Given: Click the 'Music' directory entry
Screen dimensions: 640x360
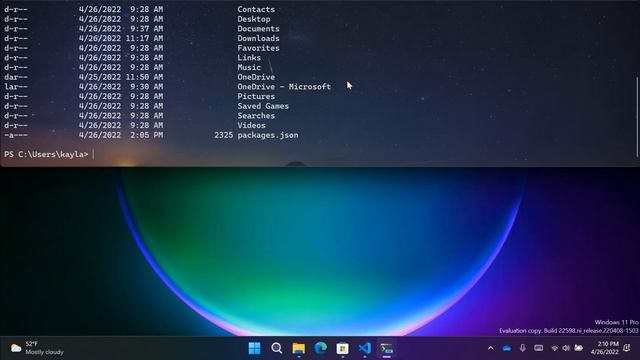Looking at the screenshot, I should pyautogui.click(x=249, y=67).
